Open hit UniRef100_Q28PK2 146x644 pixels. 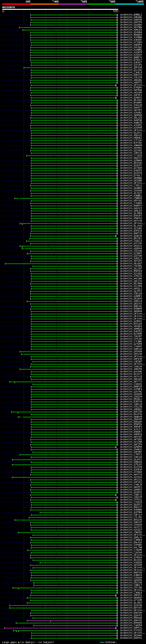coord(131,321)
